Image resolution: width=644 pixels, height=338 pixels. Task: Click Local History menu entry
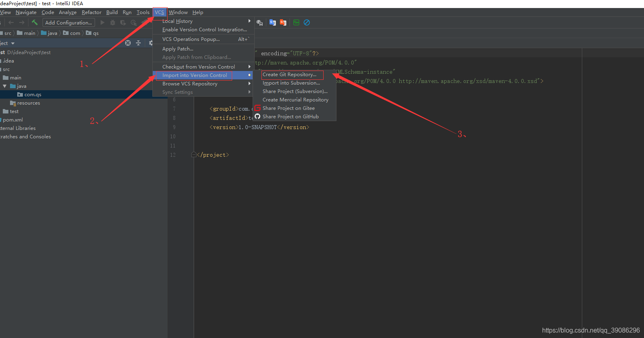pos(203,21)
